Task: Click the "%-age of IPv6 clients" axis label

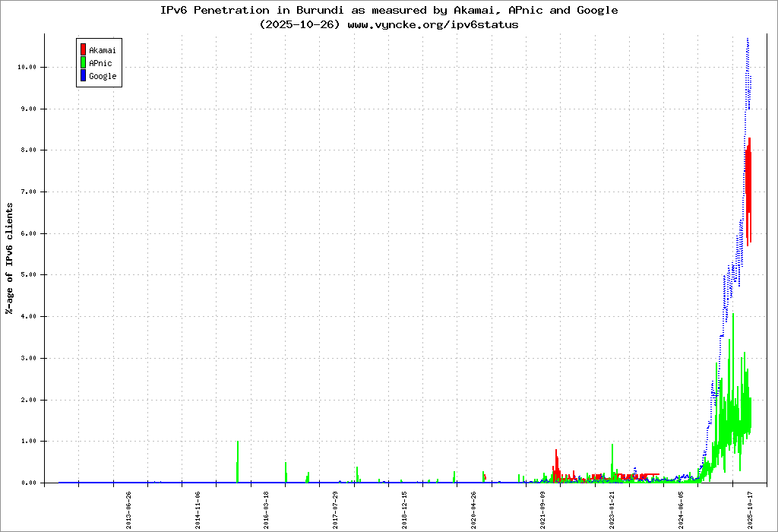Action: pos(10,258)
